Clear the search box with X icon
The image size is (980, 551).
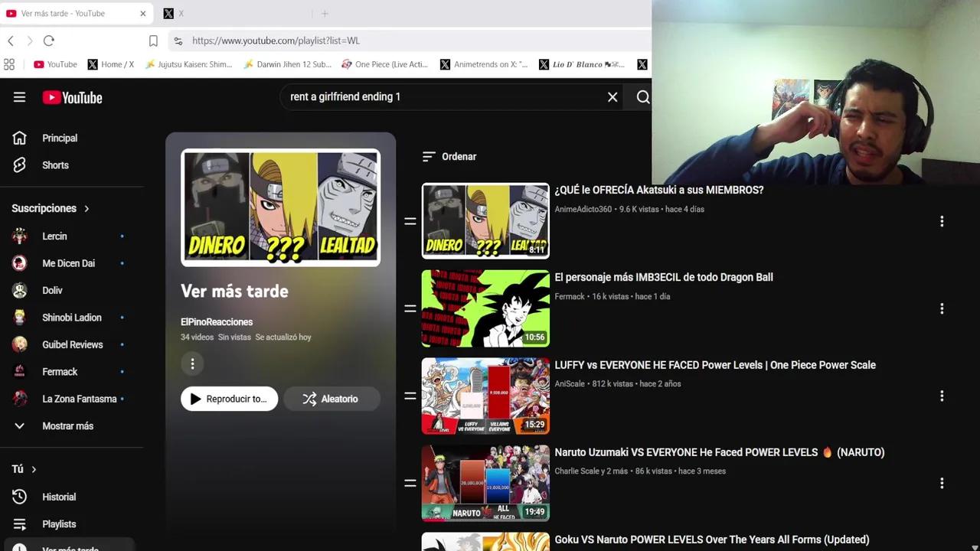tap(612, 97)
